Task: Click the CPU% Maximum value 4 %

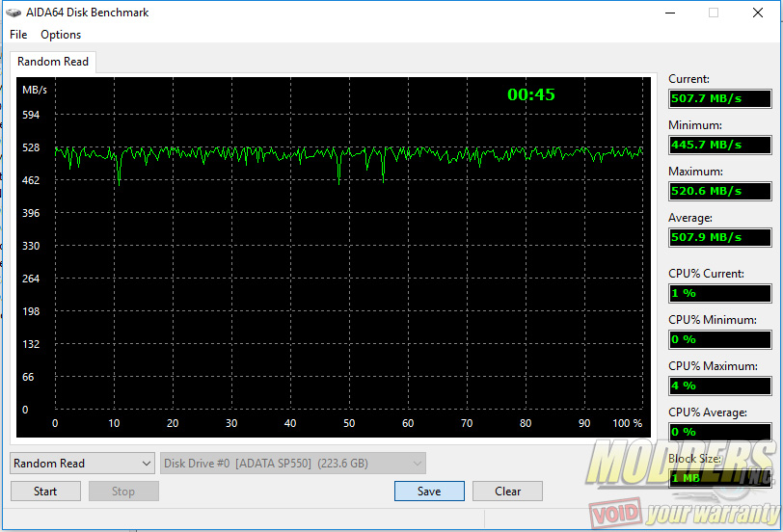Action: tap(719, 386)
